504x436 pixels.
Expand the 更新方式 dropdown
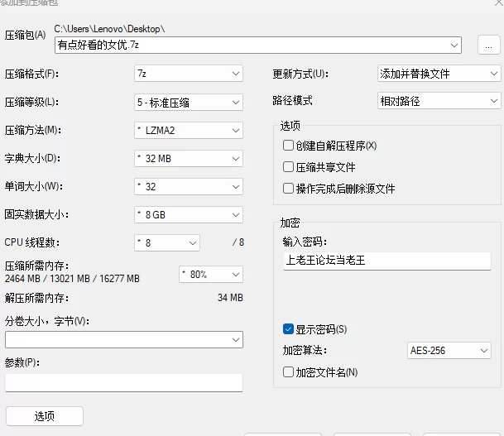[438, 74]
